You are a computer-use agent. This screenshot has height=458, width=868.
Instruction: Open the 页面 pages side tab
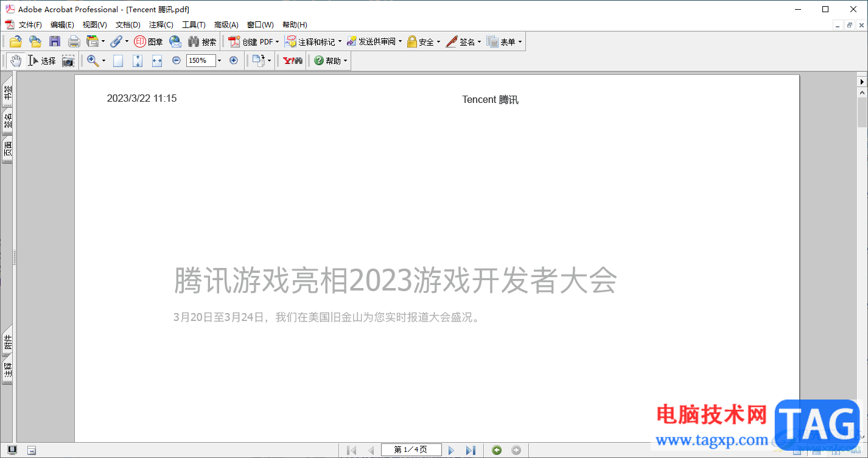[7, 150]
